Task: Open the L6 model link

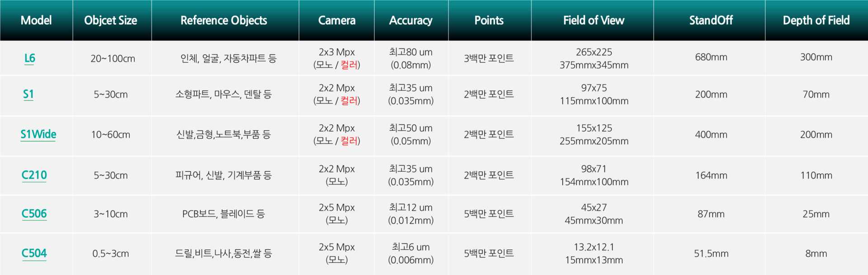Action: (x=29, y=58)
